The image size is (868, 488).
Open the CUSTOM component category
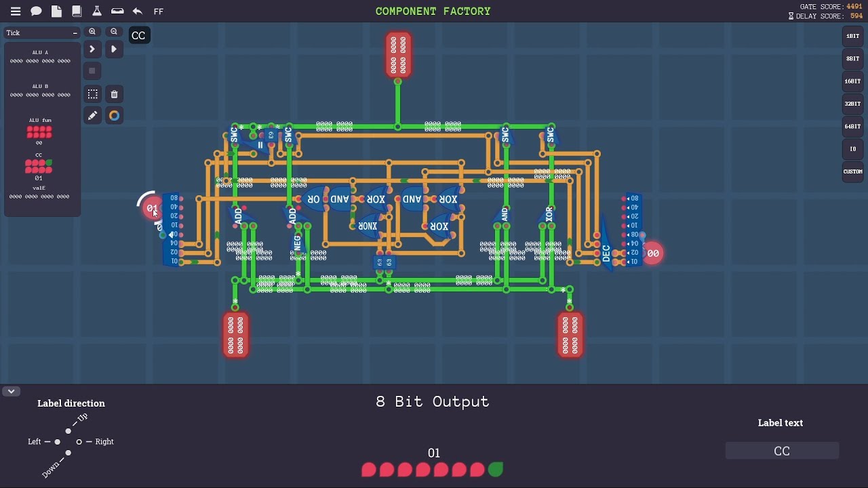pos(852,171)
